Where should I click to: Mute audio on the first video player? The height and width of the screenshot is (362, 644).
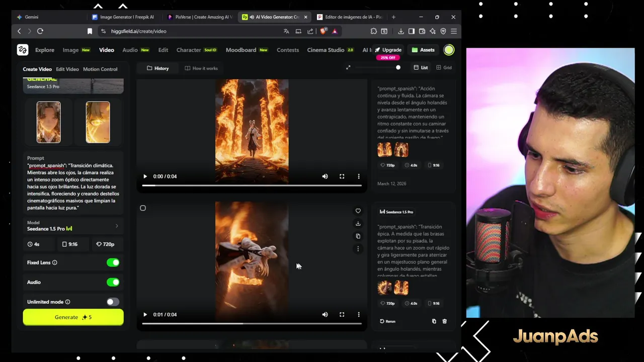[325, 176]
